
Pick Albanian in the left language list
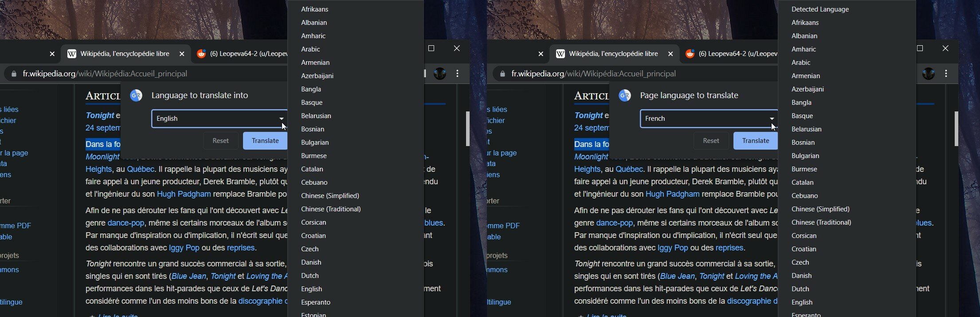tap(356, 23)
